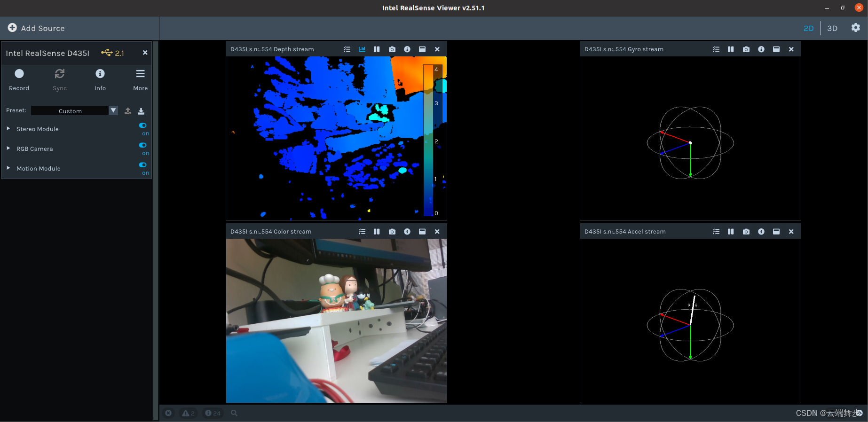
Task: Close the Gyro stream
Action: (x=791, y=49)
